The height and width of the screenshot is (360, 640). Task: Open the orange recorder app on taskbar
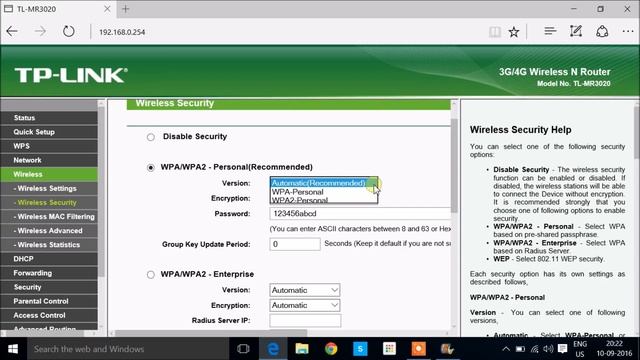click(418, 349)
